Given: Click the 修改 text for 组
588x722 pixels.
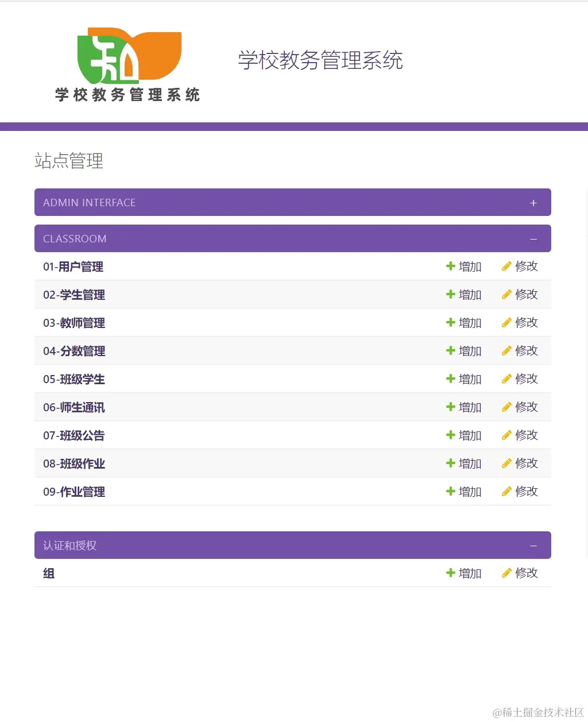Looking at the screenshot, I should click(526, 573).
